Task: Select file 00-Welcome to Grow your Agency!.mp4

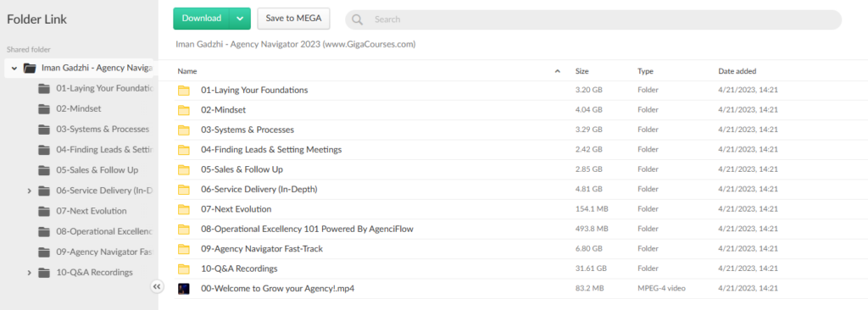Action: 277,289
